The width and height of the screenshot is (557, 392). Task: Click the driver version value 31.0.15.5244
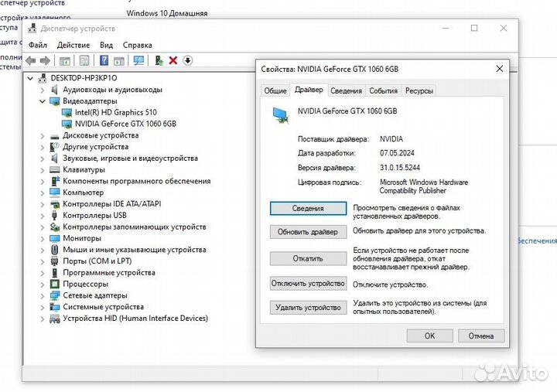click(400, 168)
